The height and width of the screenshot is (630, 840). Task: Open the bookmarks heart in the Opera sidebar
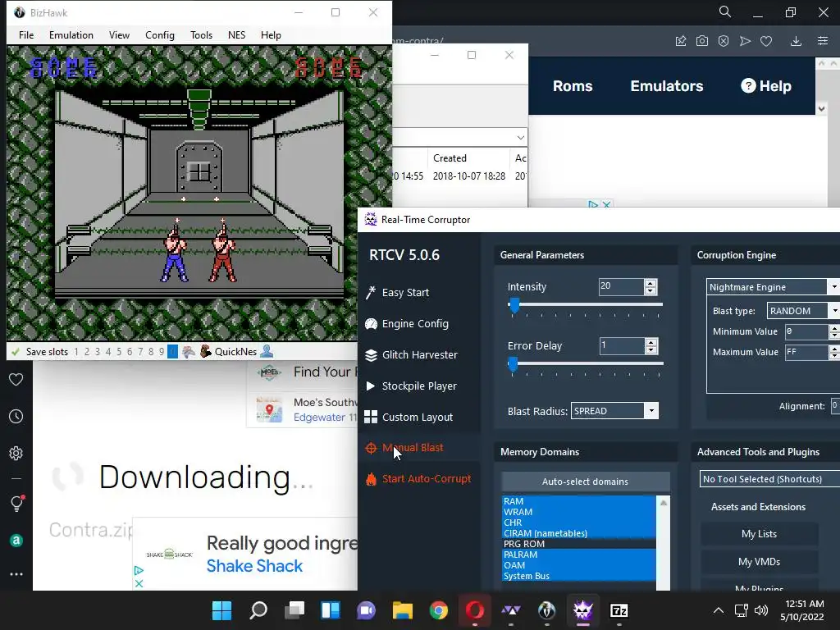pos(16,379)
